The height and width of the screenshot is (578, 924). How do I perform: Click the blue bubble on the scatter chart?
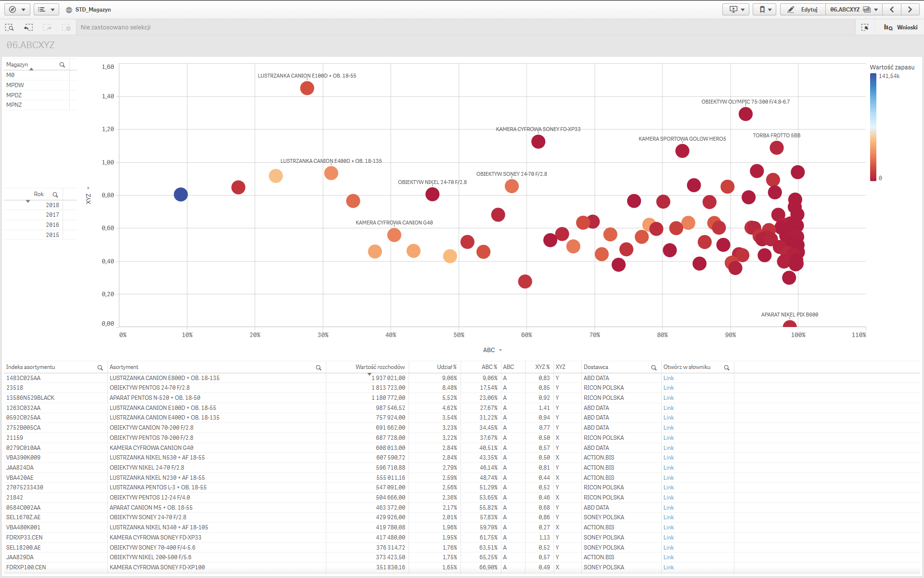[x=180, y=195]
